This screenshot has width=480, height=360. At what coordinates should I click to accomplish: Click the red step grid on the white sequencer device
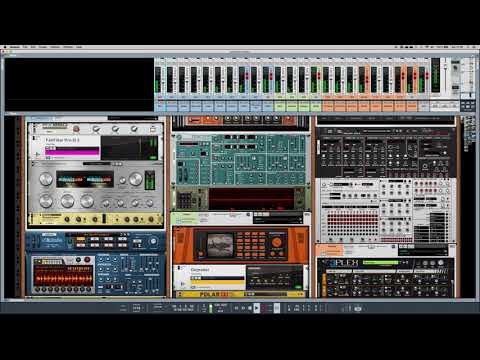(x=352, y=221)
